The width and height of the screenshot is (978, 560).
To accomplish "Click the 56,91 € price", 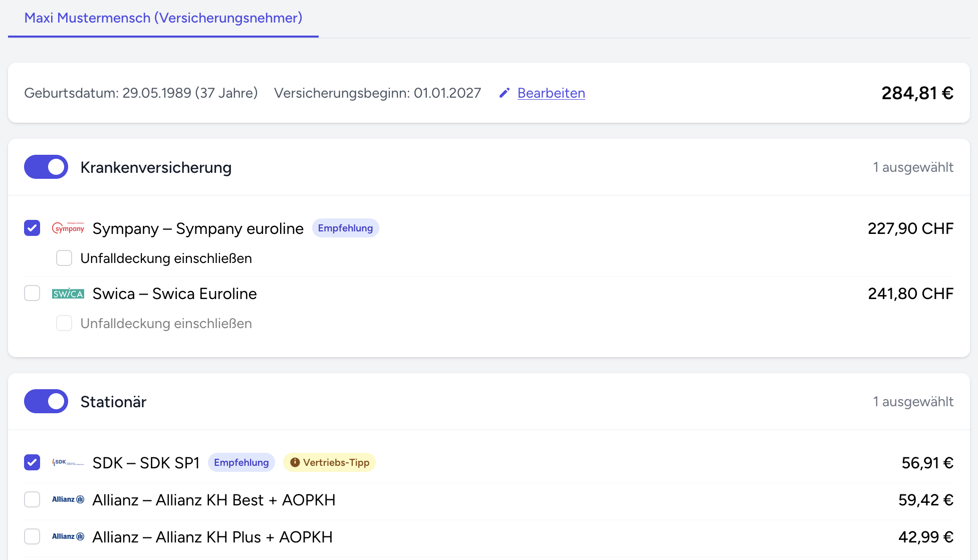I will tap(927, 463).
